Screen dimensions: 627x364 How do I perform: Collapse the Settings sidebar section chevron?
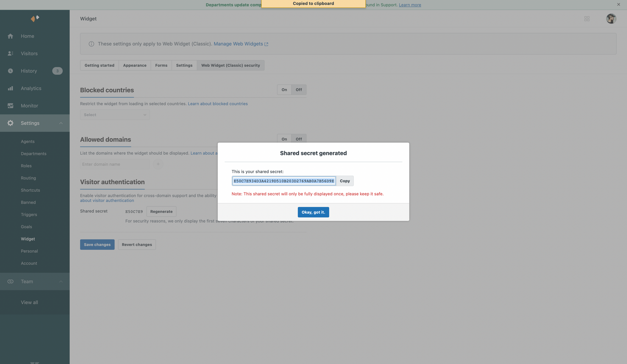pos(61,123)
